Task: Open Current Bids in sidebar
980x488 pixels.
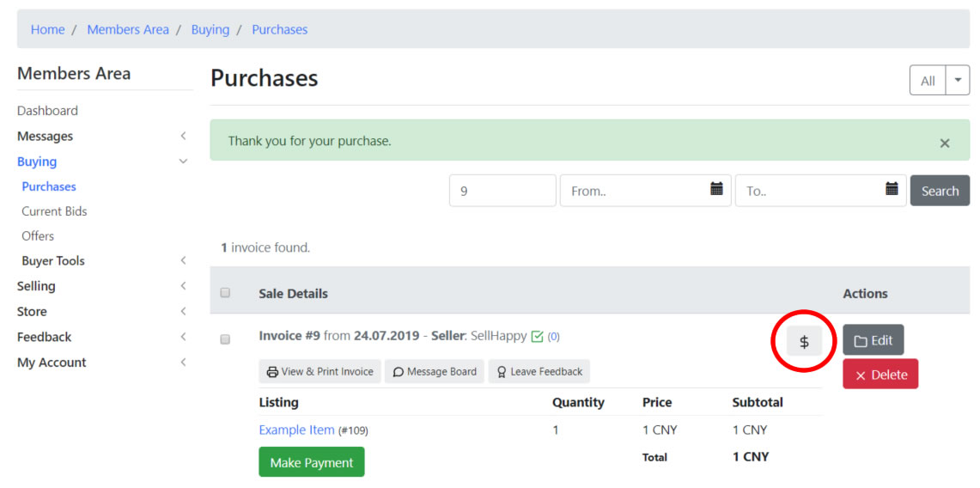Action: [54, 211]
